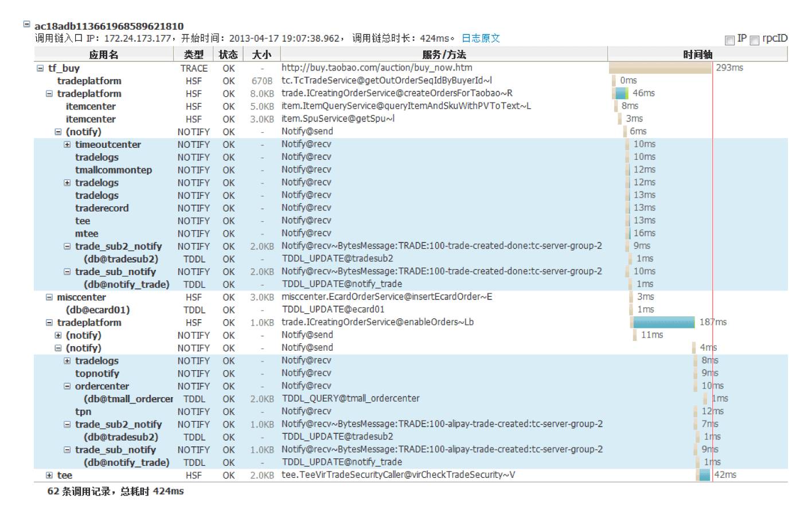The height and width of the screenshot is (518, 812).
Task: Click misccenter.EcardOrderService@insertEcardOrder method
Action: coord(387,297)
